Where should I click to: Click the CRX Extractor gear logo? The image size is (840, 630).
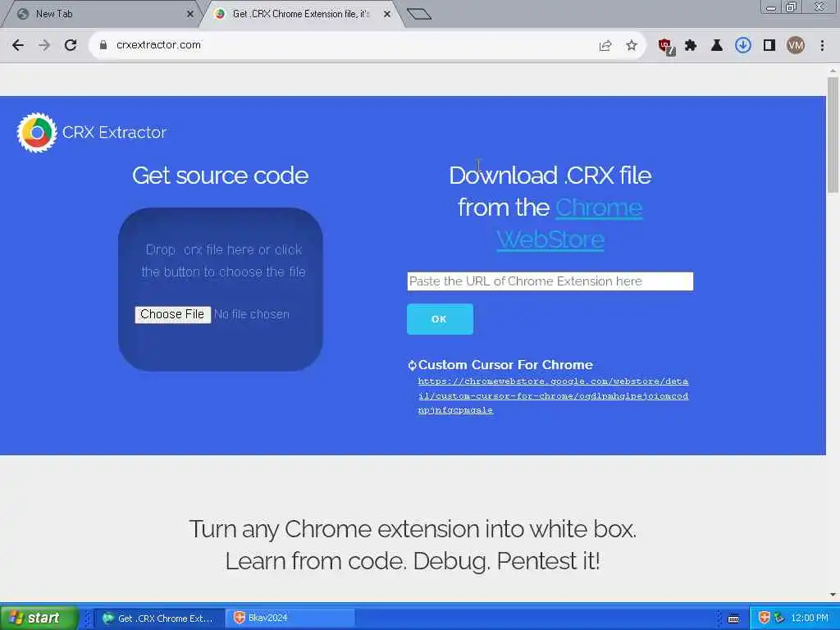[36, 132]
